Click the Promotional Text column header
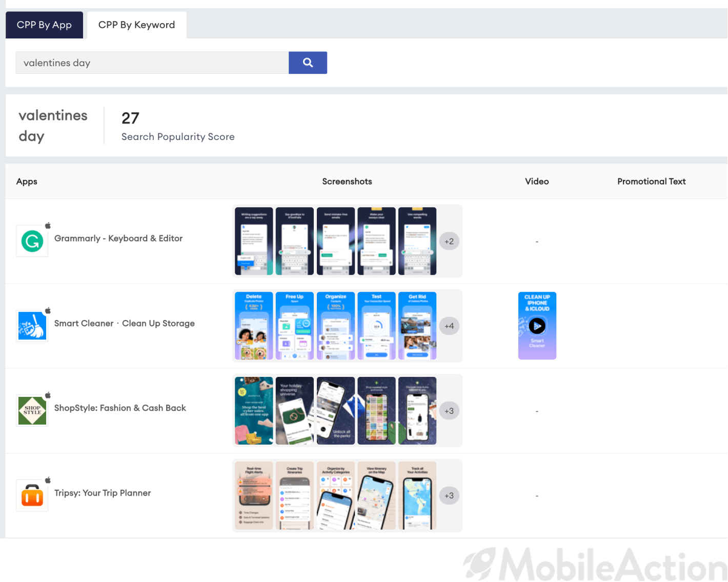Image resolution: width=728 pixels, height=582 pixels. 652,182
